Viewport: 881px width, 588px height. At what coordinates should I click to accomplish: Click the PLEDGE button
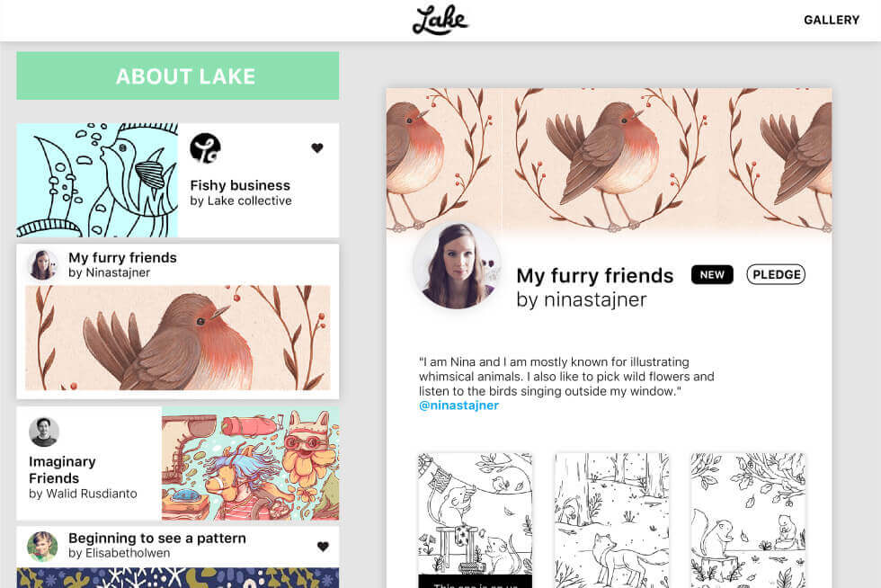(776, 274)
